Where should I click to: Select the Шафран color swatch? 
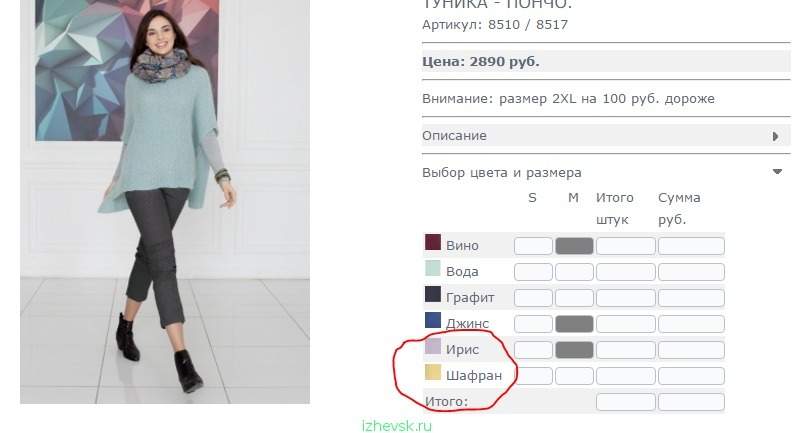point(433,373)
